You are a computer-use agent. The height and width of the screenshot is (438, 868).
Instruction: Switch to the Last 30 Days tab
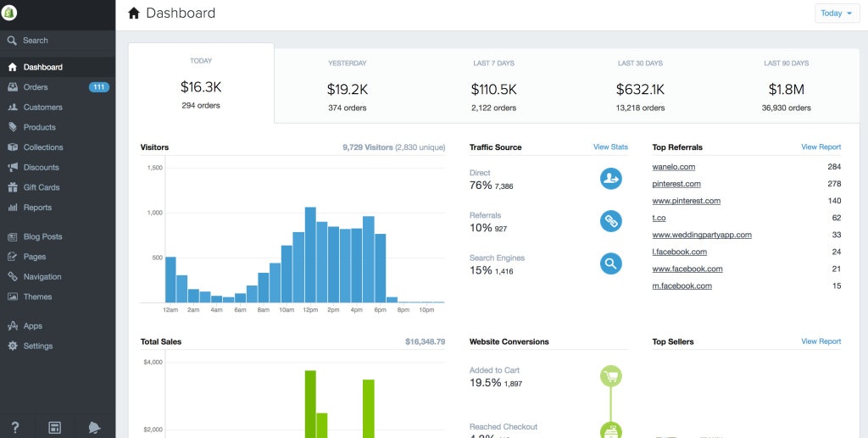pos(640,86)
